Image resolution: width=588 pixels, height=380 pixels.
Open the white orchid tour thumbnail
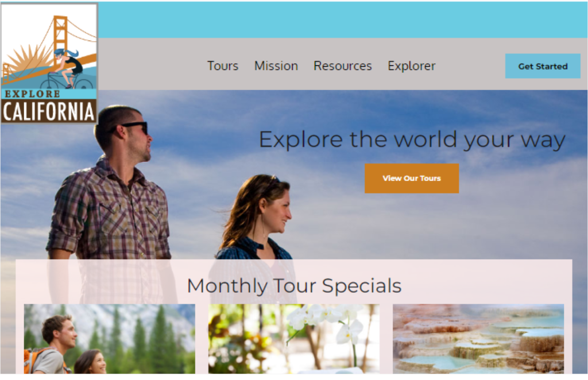(293, 339)
